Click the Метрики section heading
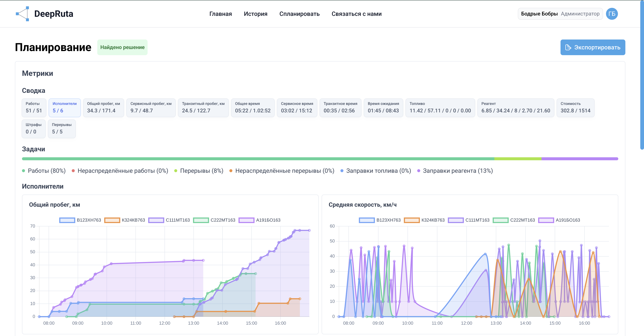Screen dimensions: 644x336 [x=37, y=73]
